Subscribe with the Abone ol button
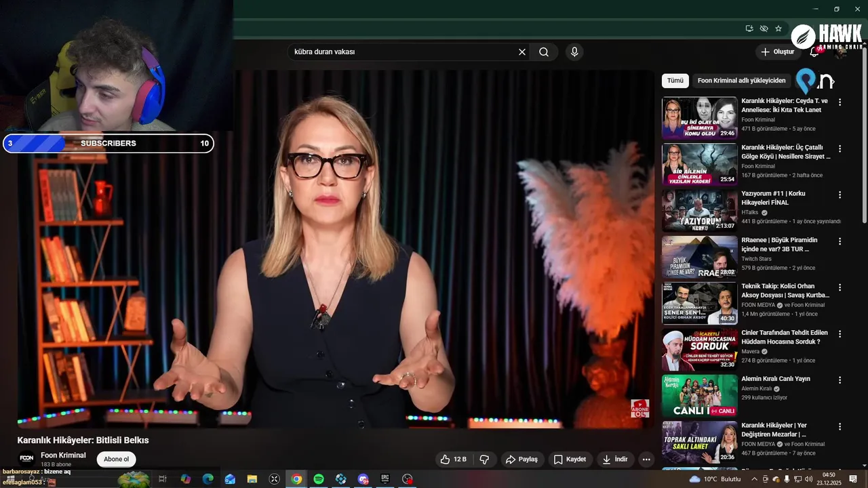Viewport: 868px width, 488px height. 116,460
